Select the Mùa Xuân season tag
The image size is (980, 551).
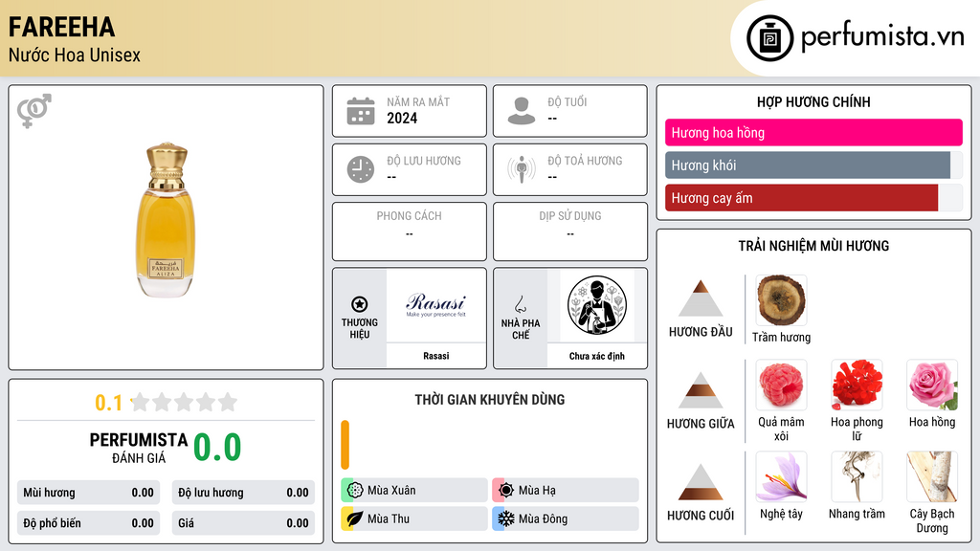pos(414,491)
